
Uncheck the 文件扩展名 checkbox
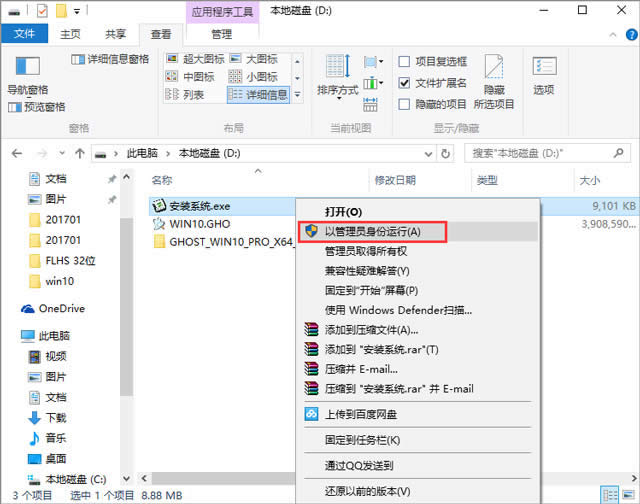click(405, 83)
